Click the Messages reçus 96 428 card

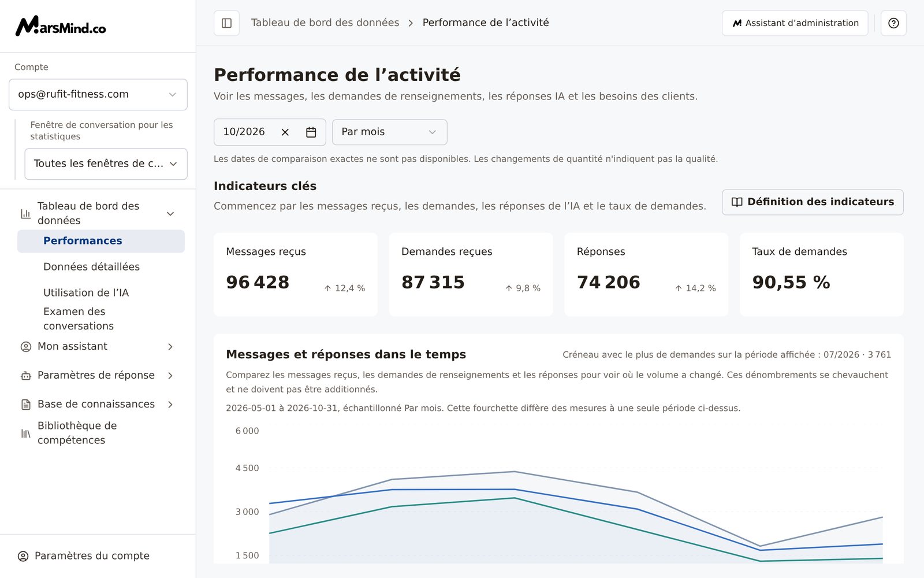[296, 275]
